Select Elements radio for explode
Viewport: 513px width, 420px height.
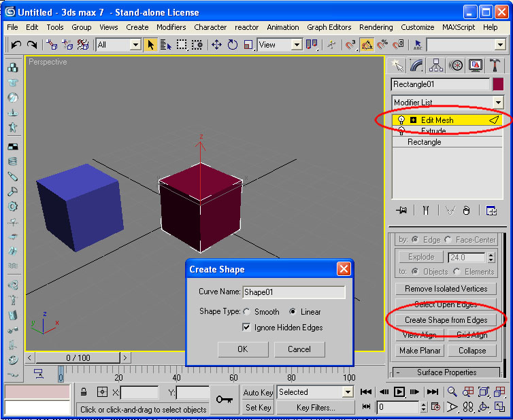coord(457,272)
